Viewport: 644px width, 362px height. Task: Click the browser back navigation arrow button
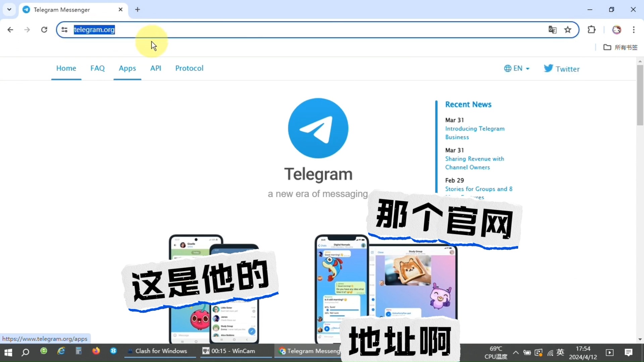point(10,29)
